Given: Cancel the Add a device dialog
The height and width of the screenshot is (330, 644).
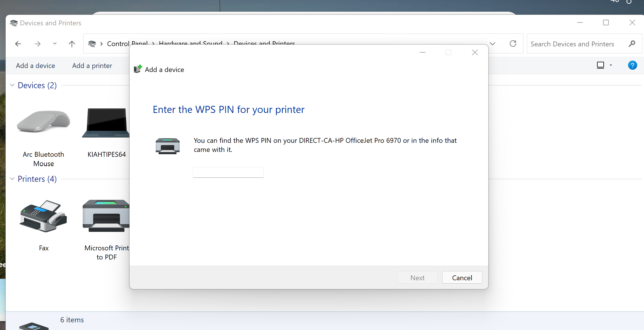Looking at the screenshot, I should (x=462, y=277).
